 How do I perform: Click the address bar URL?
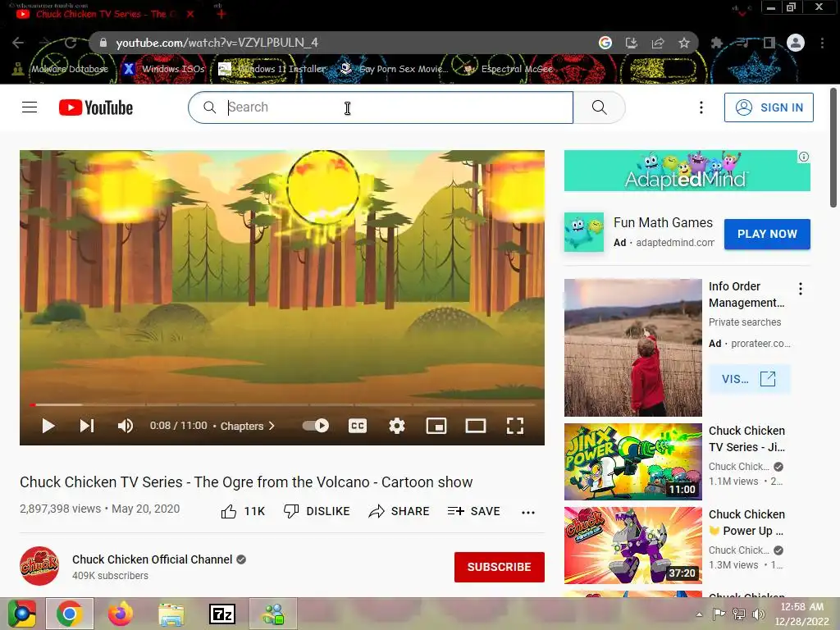tap(217, 43)
